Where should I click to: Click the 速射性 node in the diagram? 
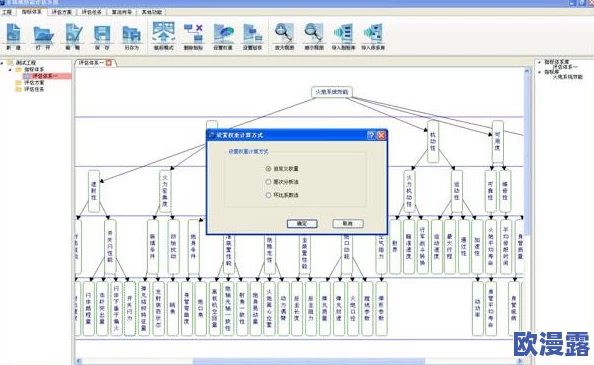pyautogui.click(x=94, y=191)
